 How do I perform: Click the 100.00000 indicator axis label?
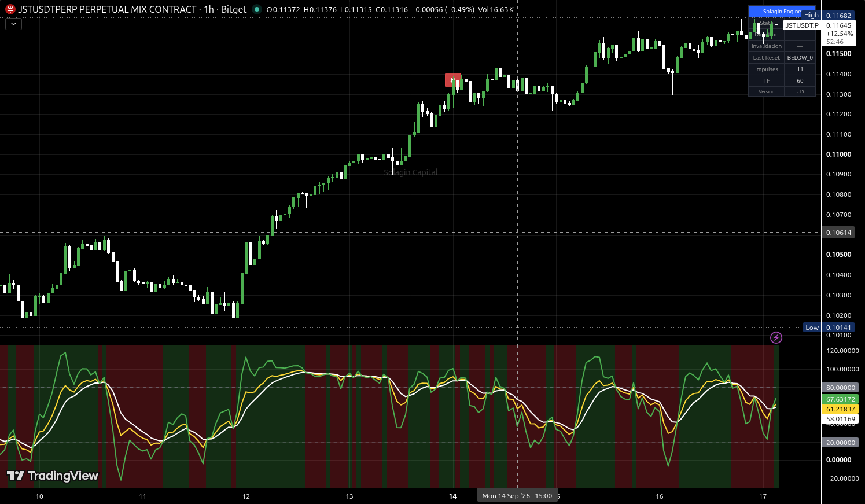click(x=842, y=369)
